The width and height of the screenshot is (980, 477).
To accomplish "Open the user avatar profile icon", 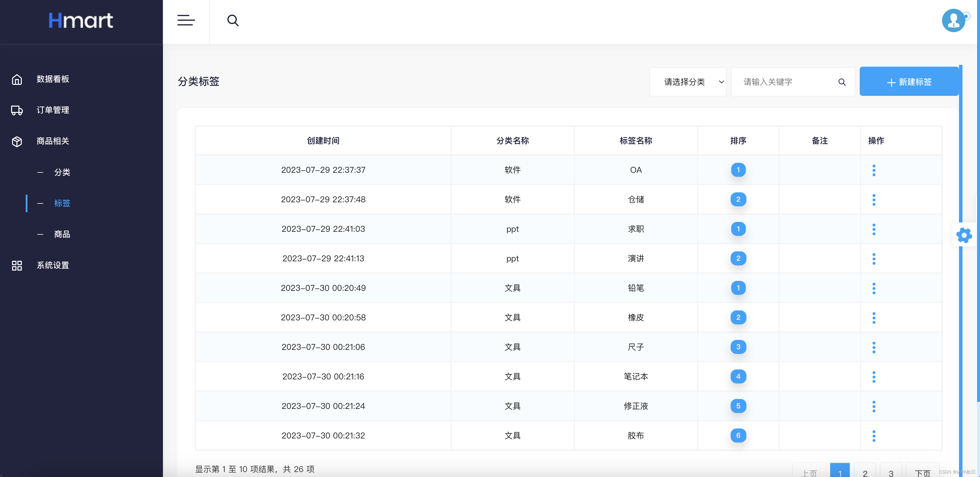I will 953,20.
